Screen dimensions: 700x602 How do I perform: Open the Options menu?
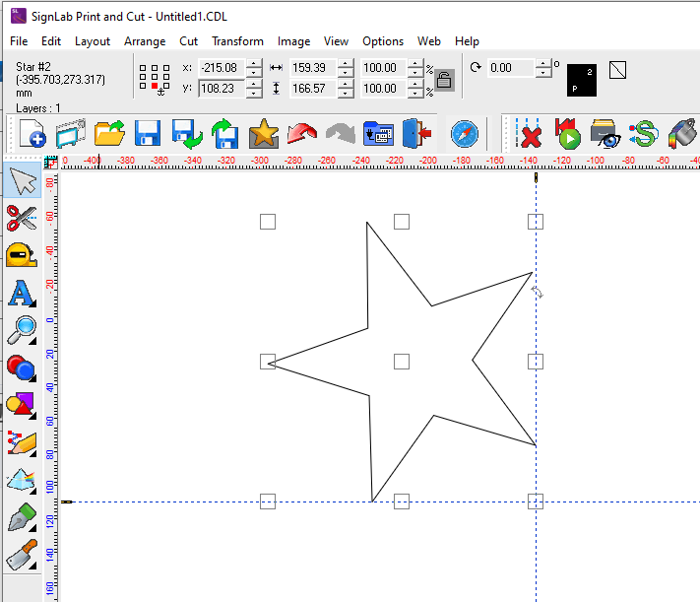pyautogui.click(x=383, y=41)
